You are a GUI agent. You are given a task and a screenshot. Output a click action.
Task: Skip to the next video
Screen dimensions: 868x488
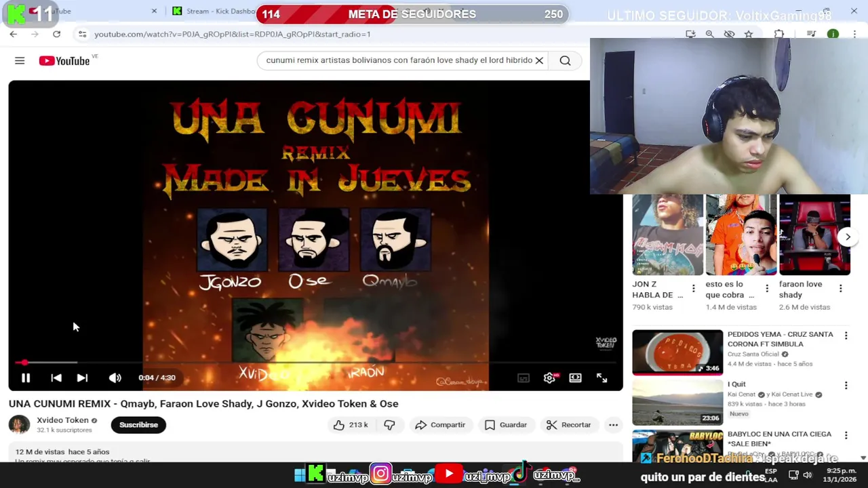(x=82, y=378)
